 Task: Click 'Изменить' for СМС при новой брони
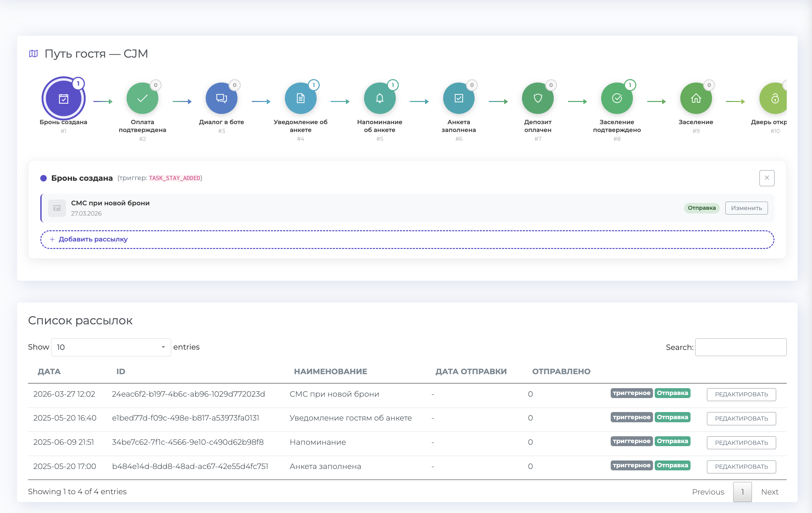tap(746, 208)
